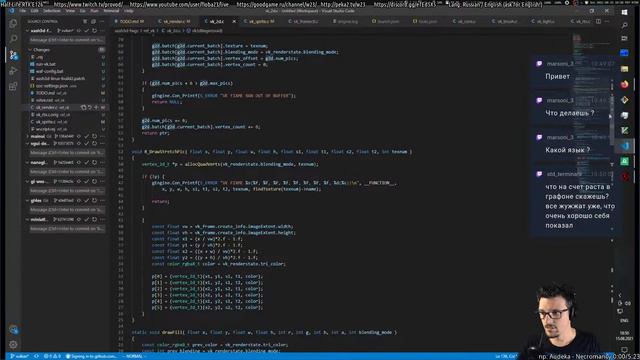Click the first icon in the Source Control header
This screenshot has height=360, width=640.
(x=85, y=21)
